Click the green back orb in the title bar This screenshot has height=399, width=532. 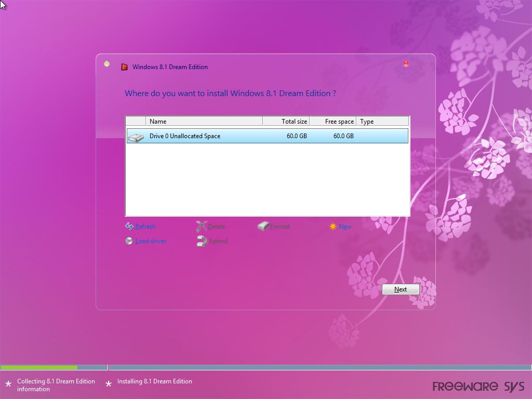107,64
